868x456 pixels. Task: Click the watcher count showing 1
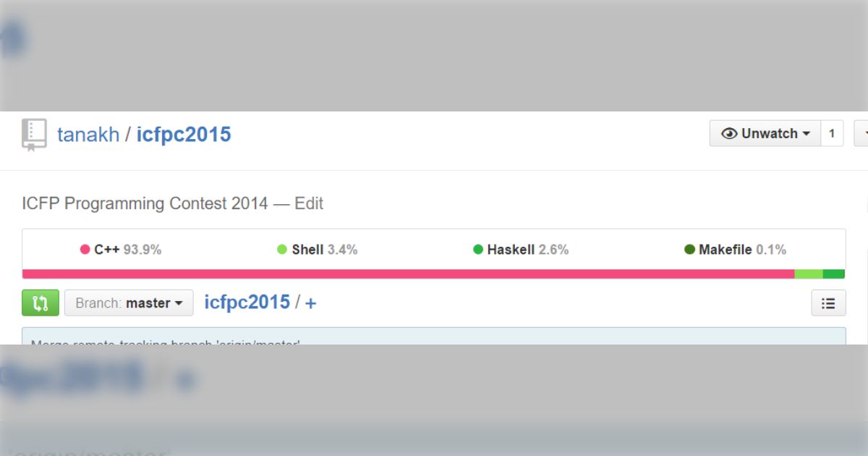832,134
